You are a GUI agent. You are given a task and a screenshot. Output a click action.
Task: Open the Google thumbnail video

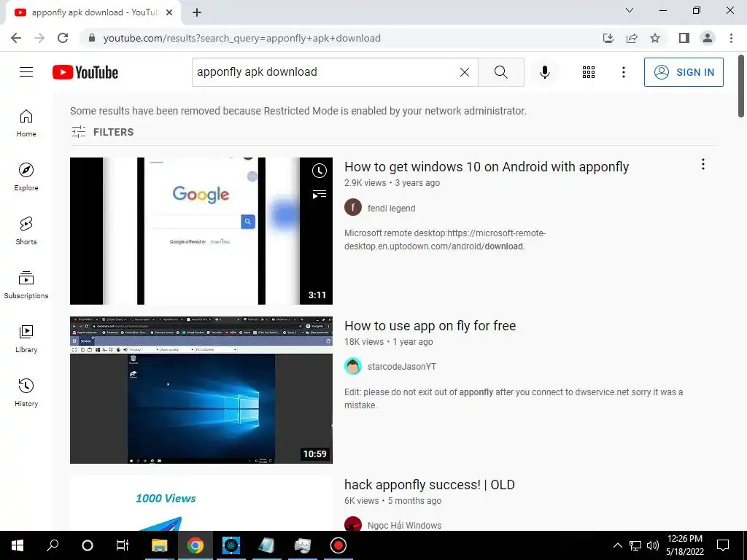point(201,231)
